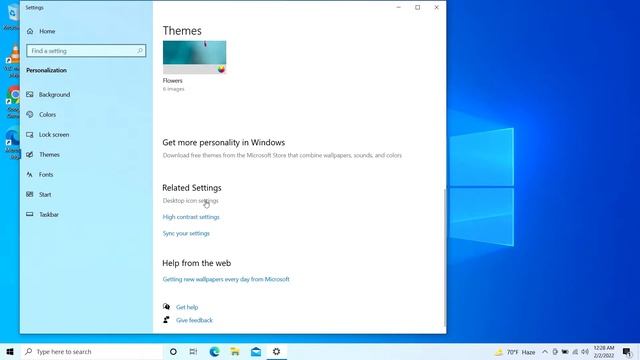Viewport: 640px width, 360px height.
Task: Minimize the Settings window
Action: [x=399, y=7]
